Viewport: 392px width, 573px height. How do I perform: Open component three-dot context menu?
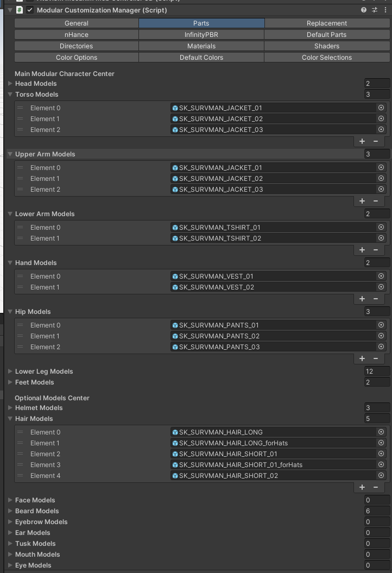point(385,10)
